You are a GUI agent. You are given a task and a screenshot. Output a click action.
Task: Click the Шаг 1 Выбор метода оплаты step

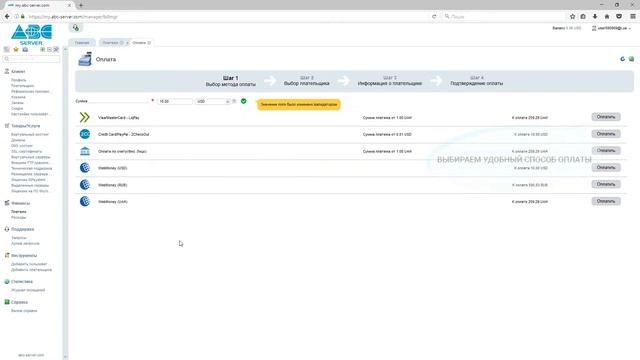point(231,81)
